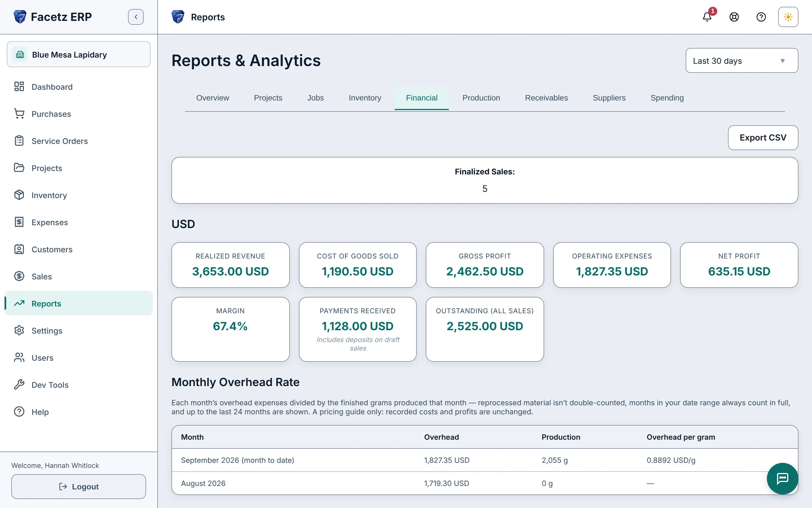Click the Net Profit 635.15 USD card
This screenshot has width=812, height=508.
coord(739,265)
